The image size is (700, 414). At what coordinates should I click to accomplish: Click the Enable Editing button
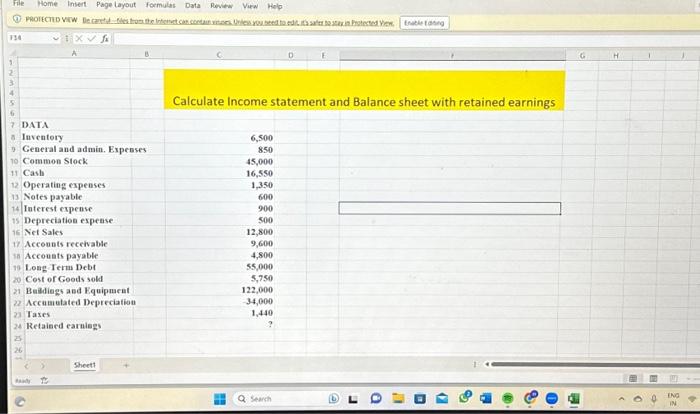click(x=424, y=23)
